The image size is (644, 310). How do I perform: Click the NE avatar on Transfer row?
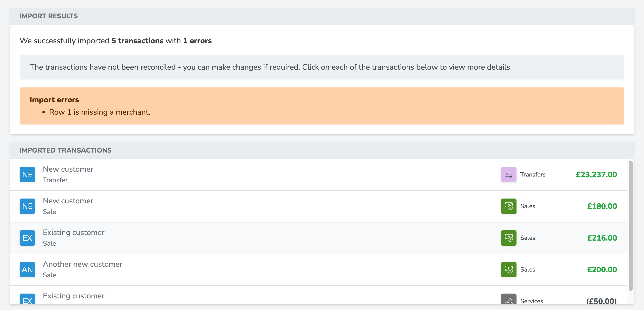click(x=27, y=174)
